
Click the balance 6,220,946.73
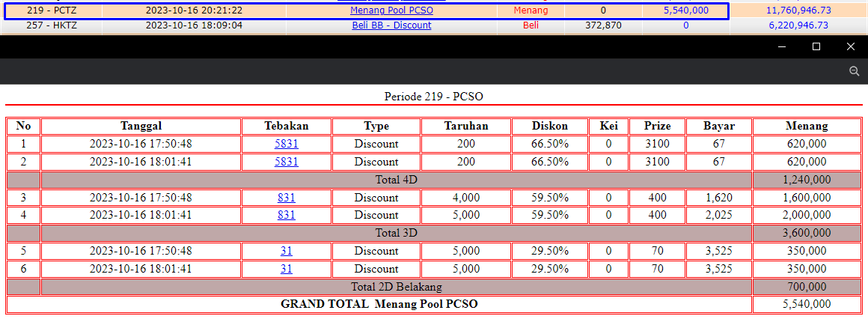pyautogui.click(x=798, y=25)
